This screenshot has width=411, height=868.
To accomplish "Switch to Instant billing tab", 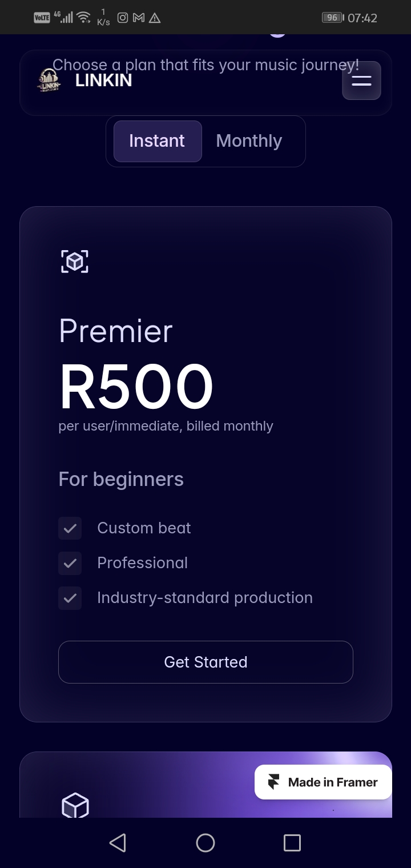I will pyautogui.click(x=157, y=141).
